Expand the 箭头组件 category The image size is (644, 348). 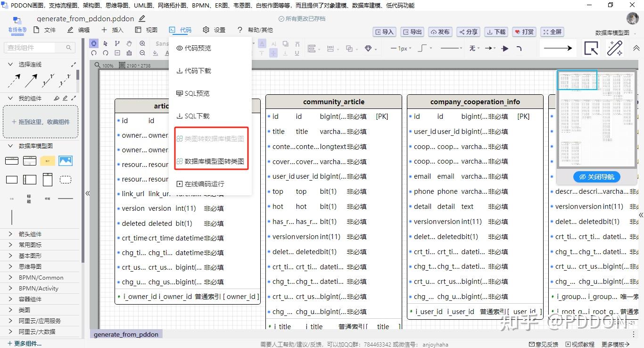10,234
